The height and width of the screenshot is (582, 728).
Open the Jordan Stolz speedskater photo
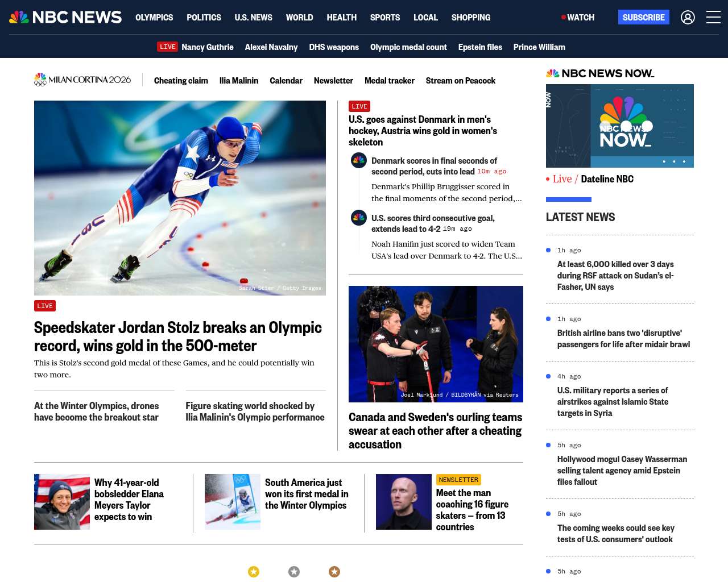180,198
